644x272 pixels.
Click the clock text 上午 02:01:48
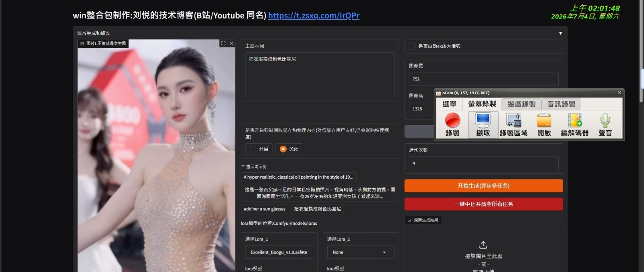594,8
